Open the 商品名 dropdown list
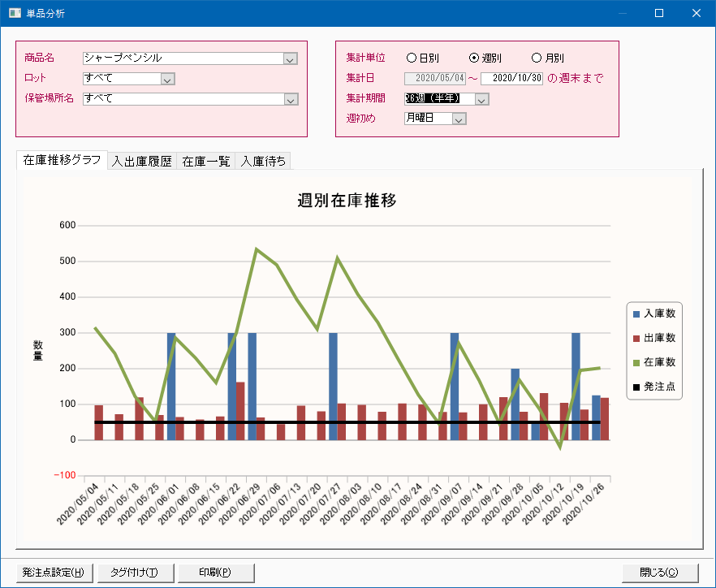Viewport: 716px width, 588px height. click(x=291, y=58)
